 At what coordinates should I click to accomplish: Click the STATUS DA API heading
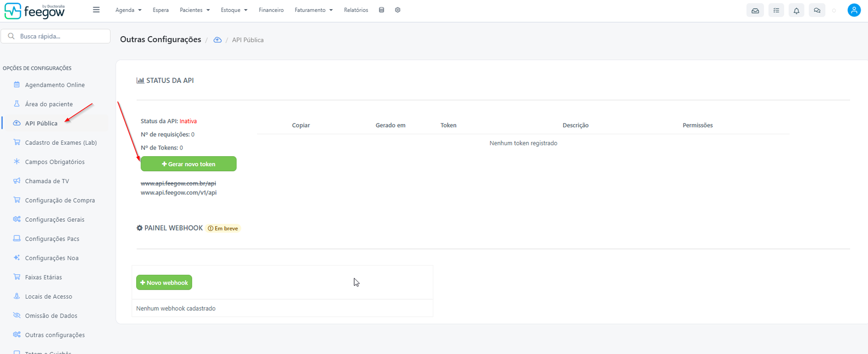coord(165,80)
